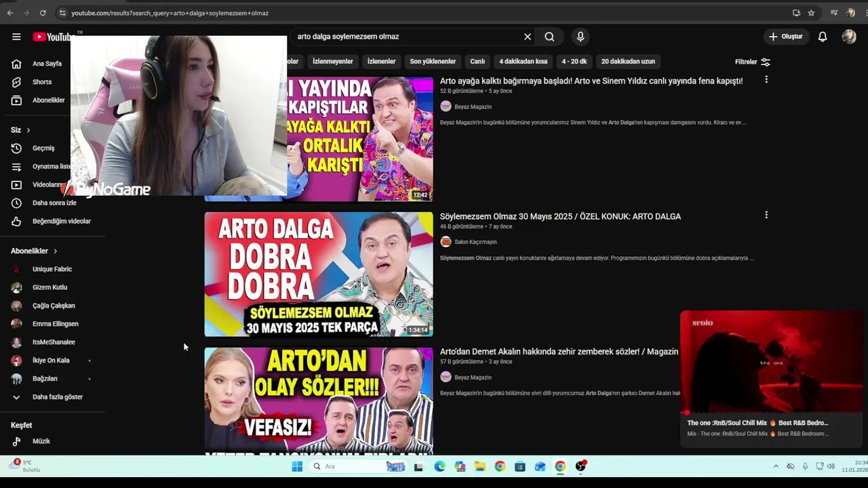Click the magnifier search button
The height and width of the screenshot is (488, 868).
(549, 37)
